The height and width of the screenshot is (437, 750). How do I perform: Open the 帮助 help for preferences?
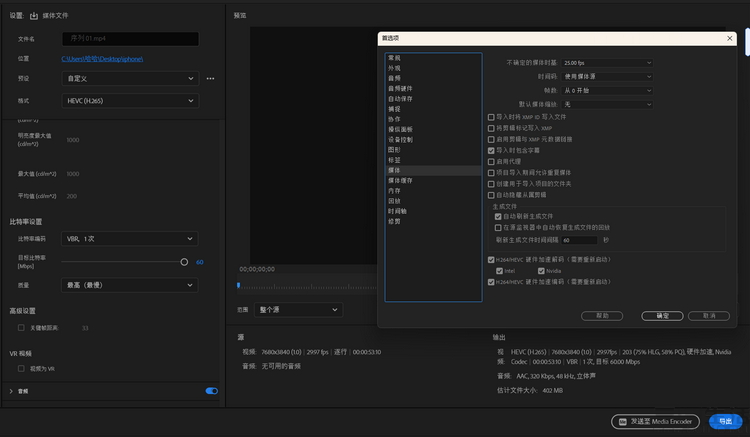[x=602, y=315]
